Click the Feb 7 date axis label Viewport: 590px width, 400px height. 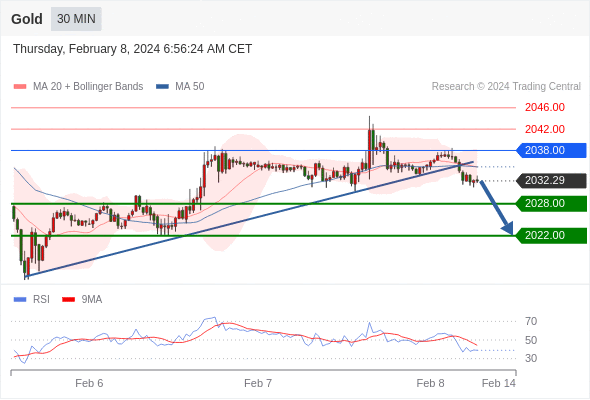[x=258, y=383]
